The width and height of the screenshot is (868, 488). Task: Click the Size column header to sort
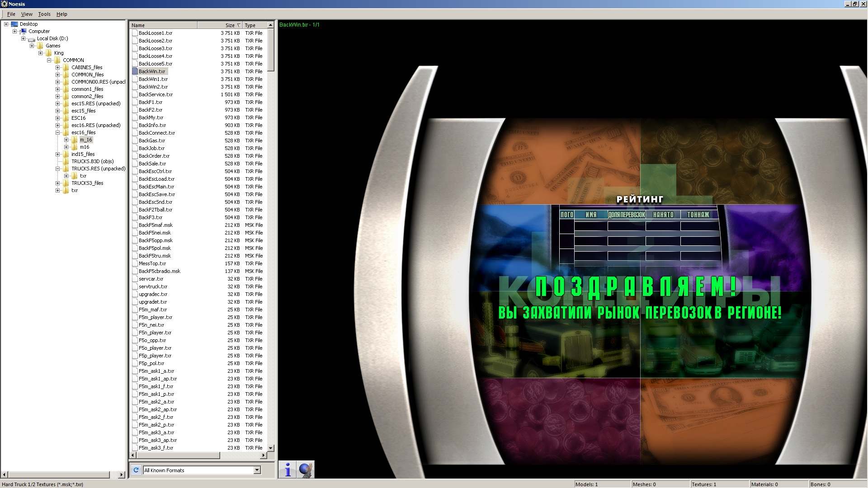pyautogui.click(x=229, y=25)
